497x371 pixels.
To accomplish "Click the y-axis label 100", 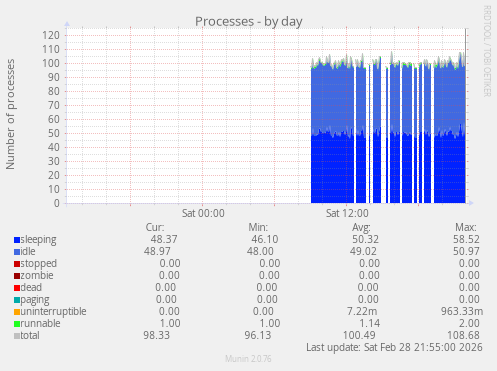I will [x=51, y=63].
